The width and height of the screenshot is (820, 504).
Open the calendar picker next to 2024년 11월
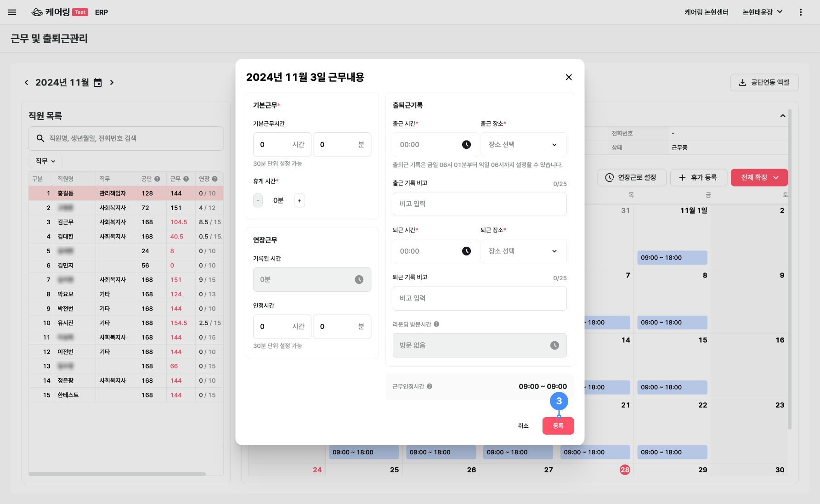98,83
